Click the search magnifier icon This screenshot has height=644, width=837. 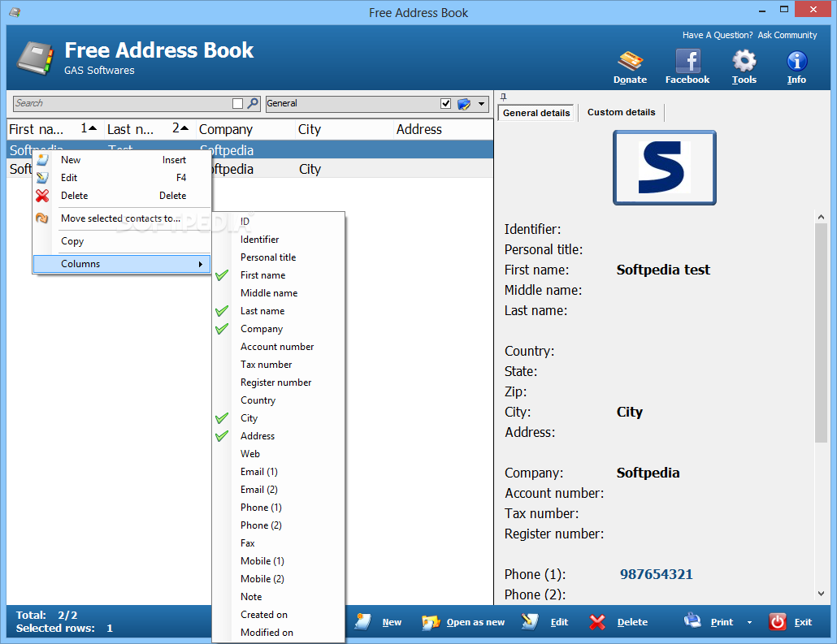point(253,103)
